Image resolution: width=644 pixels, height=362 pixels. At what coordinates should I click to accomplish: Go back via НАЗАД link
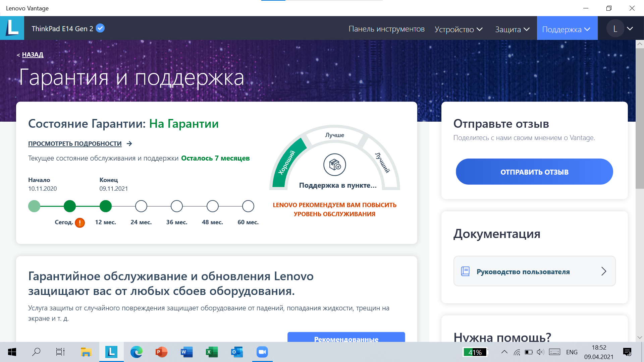[33, 54]
